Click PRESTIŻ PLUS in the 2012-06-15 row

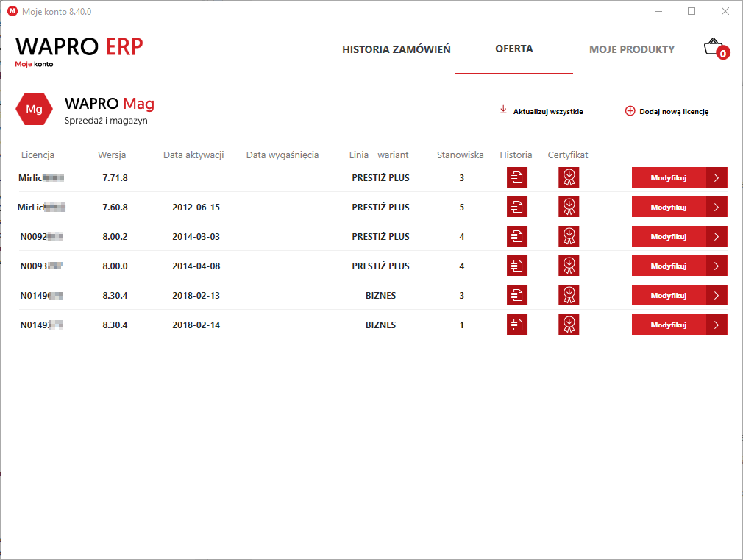[x=380, y=208]
